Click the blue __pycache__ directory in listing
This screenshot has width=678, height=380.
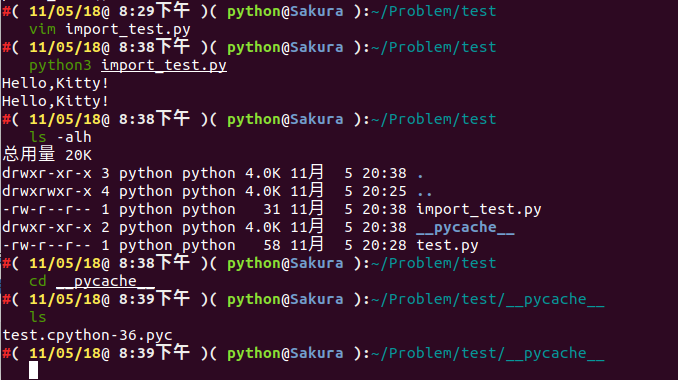click(465, 227)
